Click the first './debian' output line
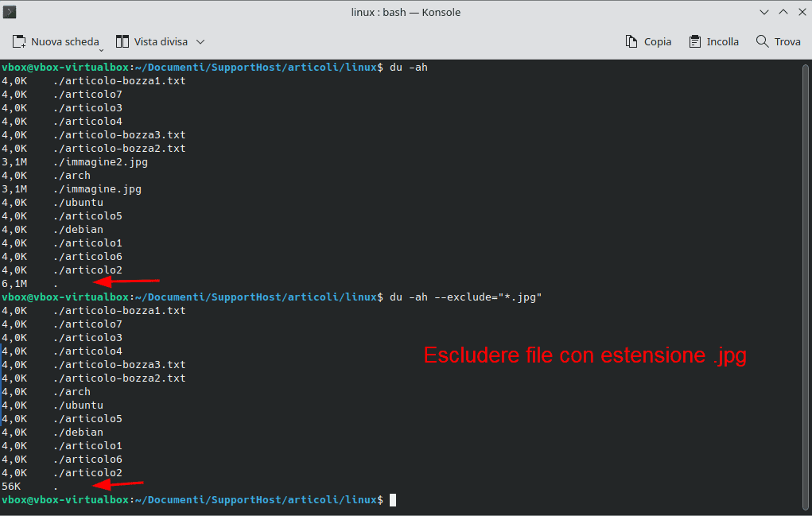 click(x=78, y=229)
